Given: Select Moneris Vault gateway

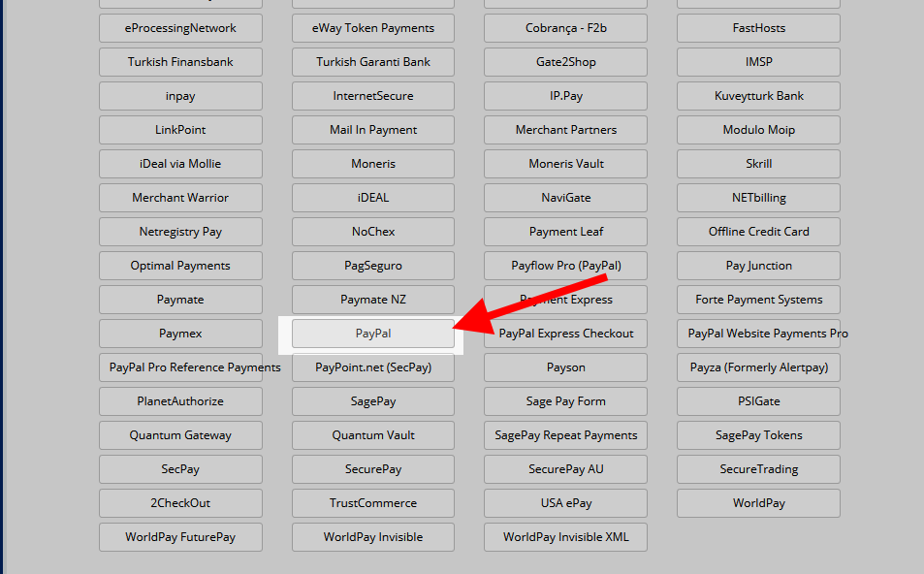Looking at the screenshot, I should click(565, 164).
